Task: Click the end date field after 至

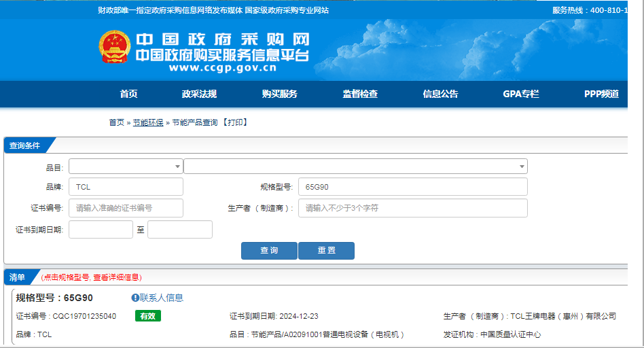Action: point(180,230)
